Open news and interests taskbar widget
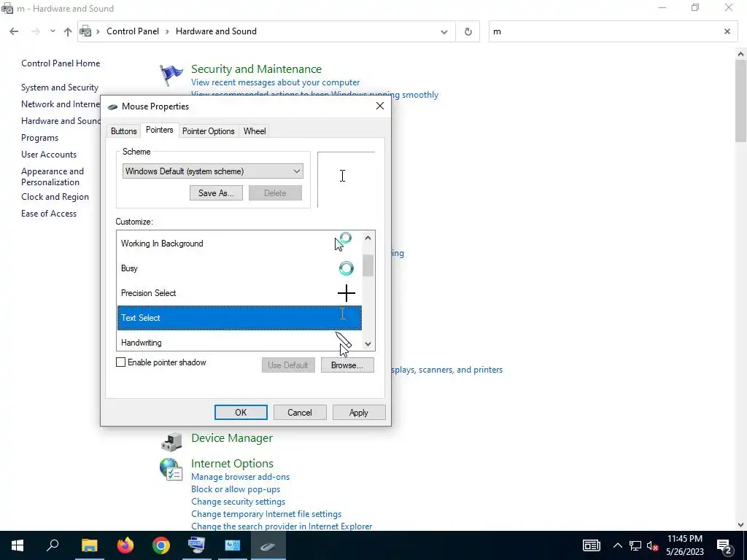The width and height of the screenshot is (747, 560). point(591,545)
